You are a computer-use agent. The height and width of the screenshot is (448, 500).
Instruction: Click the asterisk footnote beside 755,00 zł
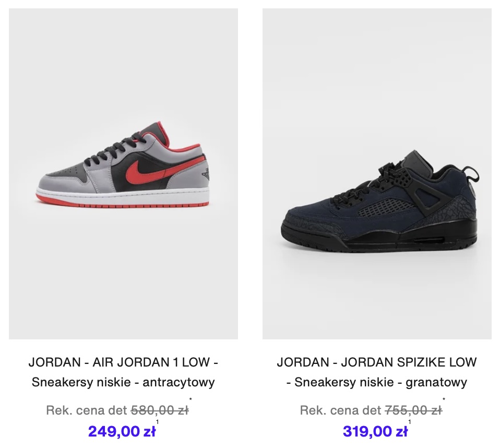[x=444, y=399]
